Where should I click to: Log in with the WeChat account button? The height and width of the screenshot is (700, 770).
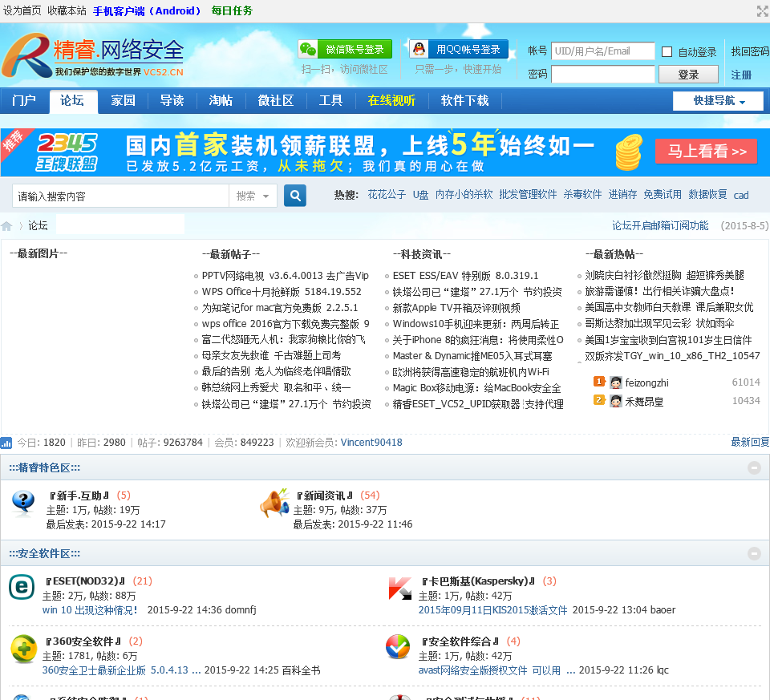point(345,49)
